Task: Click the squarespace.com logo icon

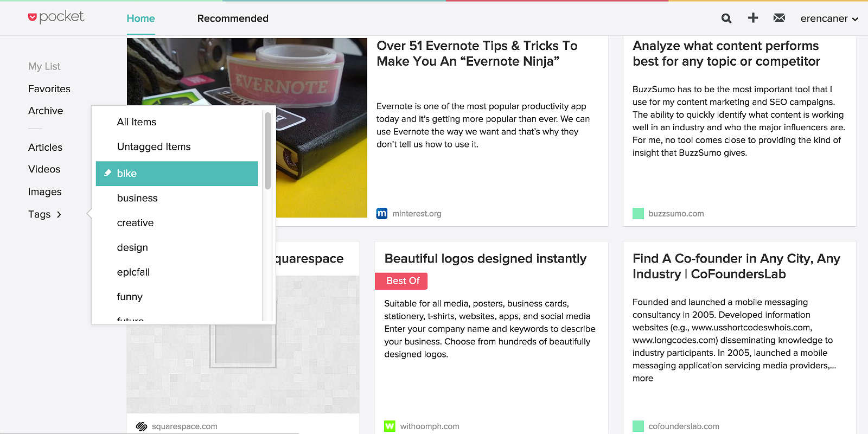Action: coord(142,426)
